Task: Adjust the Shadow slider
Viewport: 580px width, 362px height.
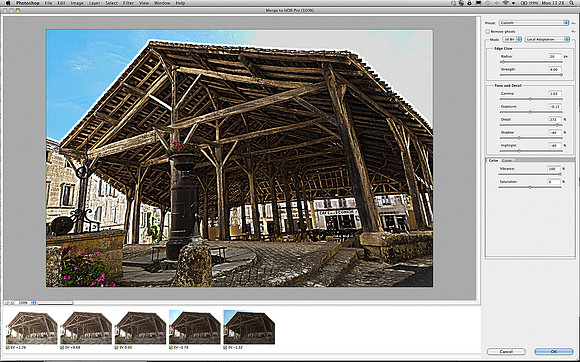Action: [x=530, y=138]
